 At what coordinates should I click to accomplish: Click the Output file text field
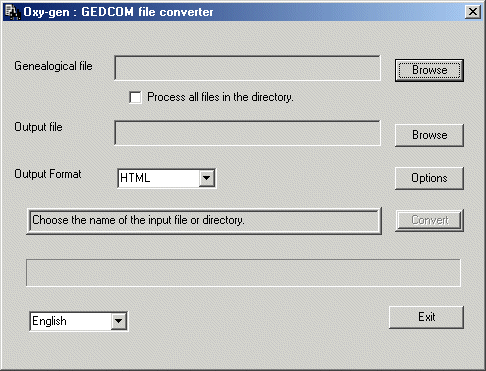tap(247, 133)
